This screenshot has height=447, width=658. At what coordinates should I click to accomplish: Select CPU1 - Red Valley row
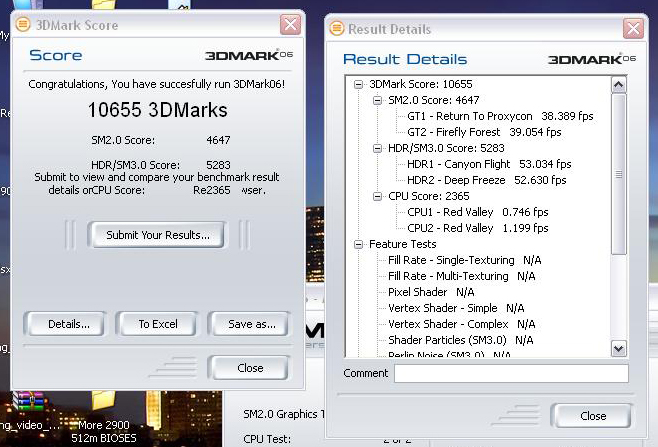point(478,212)
